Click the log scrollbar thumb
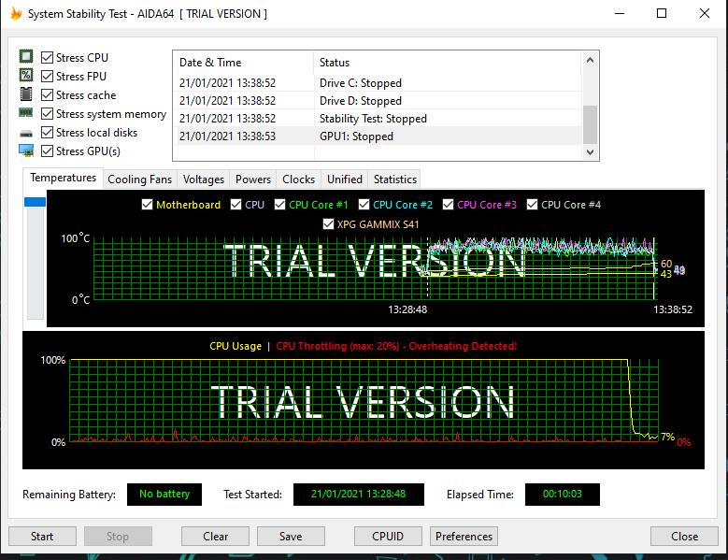This screenshot has width=728, height=560. point(590,125)
